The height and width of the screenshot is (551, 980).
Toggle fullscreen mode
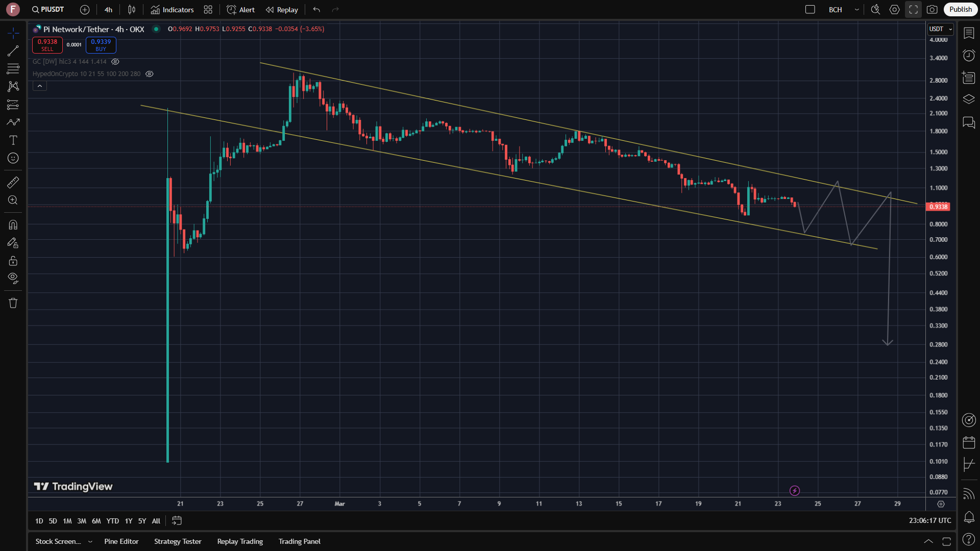click(x=914, y=10)
